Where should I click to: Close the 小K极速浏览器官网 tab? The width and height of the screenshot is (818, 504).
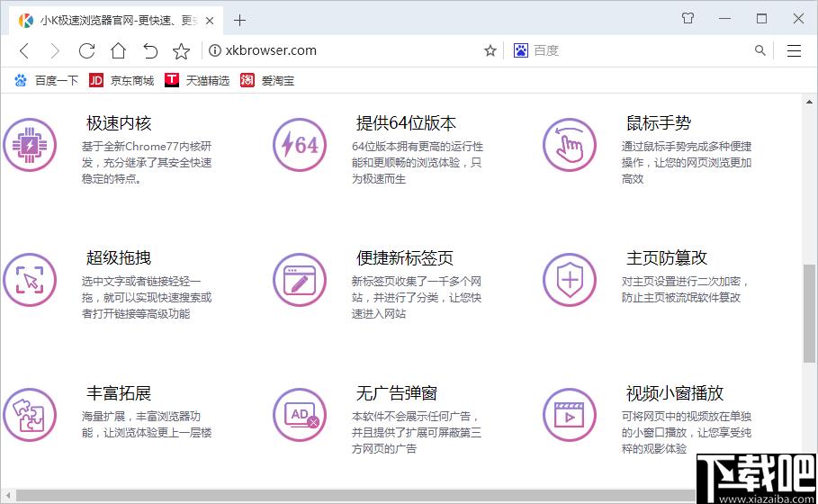210,21
